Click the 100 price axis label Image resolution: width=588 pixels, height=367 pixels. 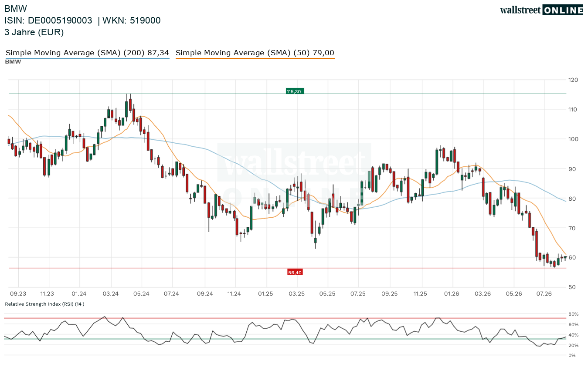click(x=573, y=139)
